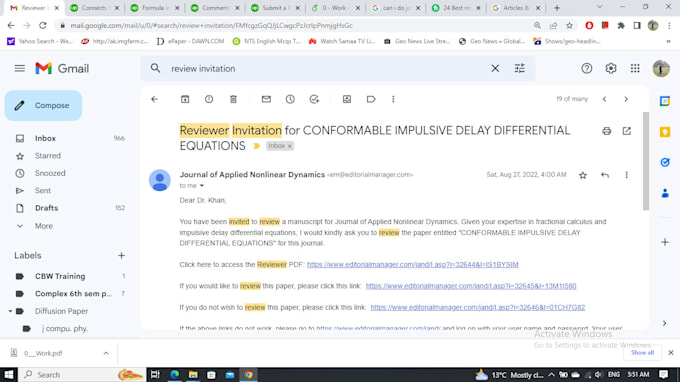Go back to search results arrow
The height and width of the screenshot is (382, 680).
(154, 99)
